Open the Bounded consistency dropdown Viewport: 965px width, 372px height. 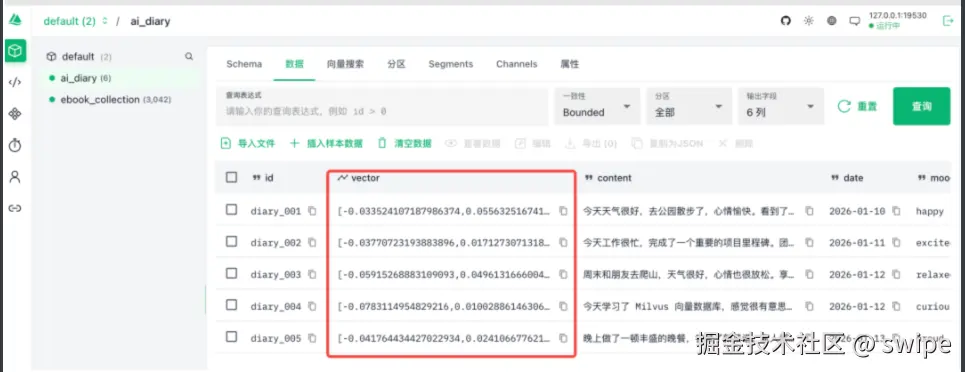coord(597,107)
